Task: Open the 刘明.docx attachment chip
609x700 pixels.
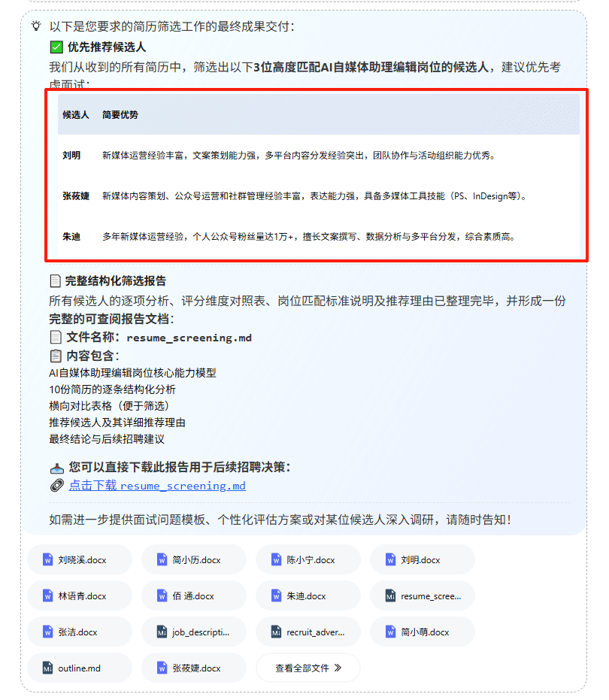Action: (422, 560)
